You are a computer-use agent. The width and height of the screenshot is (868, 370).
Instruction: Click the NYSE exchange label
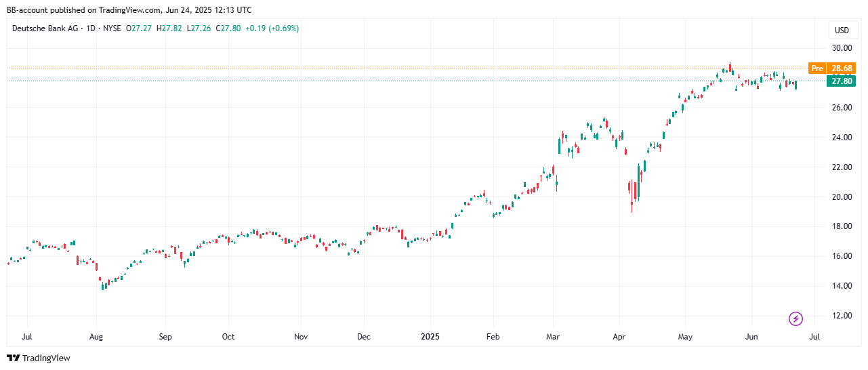[112, 28]
